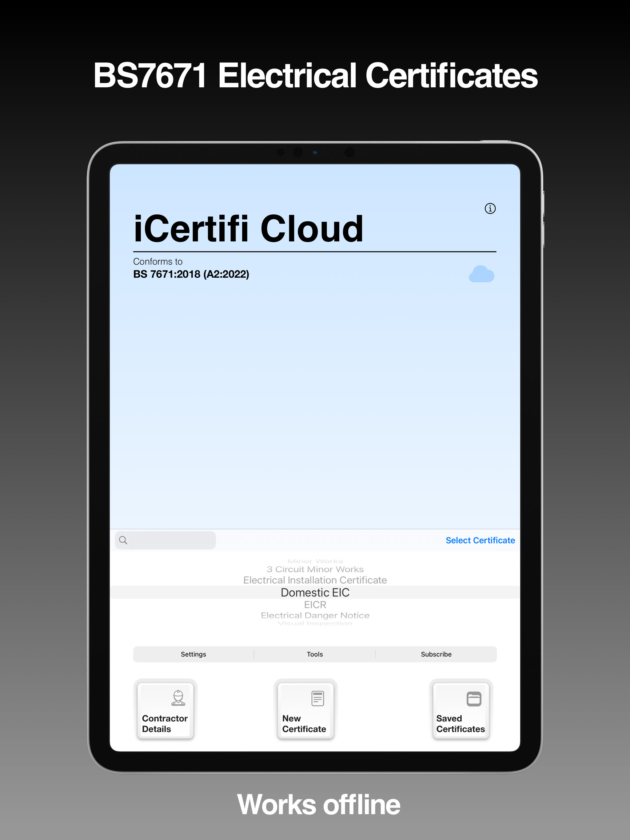
Task: Open the Tools tab
Action: click(315, 654)
